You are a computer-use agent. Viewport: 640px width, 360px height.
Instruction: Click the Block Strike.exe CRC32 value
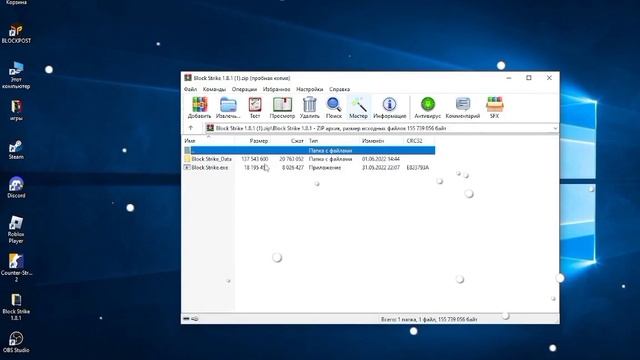418,168
